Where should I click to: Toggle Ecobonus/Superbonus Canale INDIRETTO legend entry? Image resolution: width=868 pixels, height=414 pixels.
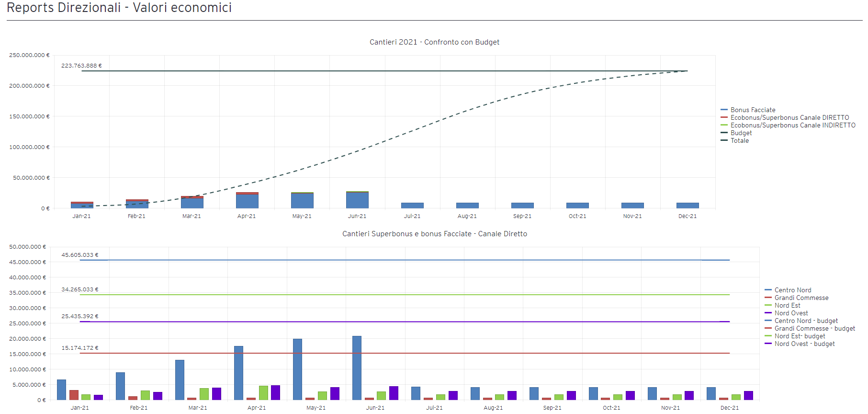792,125
